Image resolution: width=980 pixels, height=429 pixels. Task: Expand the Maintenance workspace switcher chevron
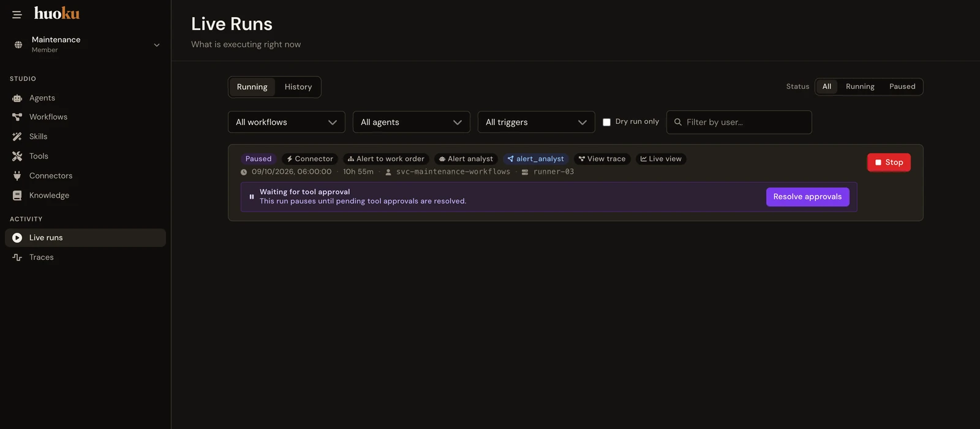pyautogui.click(x=157, y=45)
